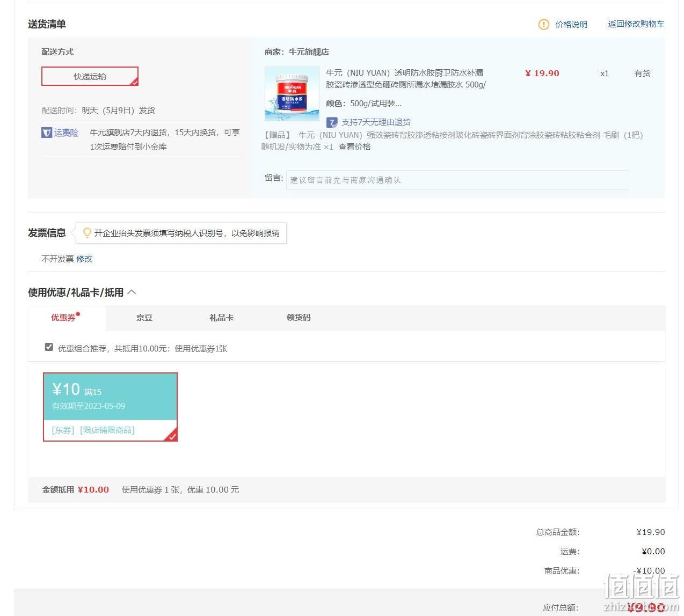This screenshot has width=684, height=616.
Task: Click the 留言 message input field
Action: (x=457, y=180)
